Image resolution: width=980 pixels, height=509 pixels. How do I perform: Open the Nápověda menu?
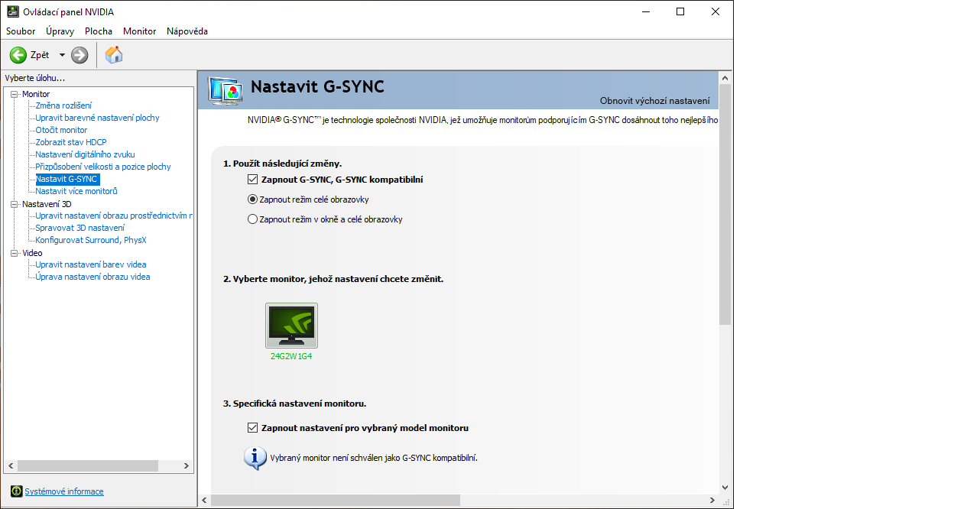tap(187, 31)
